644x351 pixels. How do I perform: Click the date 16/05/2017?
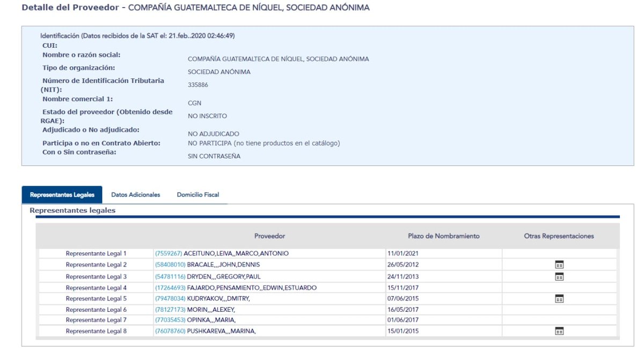[x=402, y=310]
